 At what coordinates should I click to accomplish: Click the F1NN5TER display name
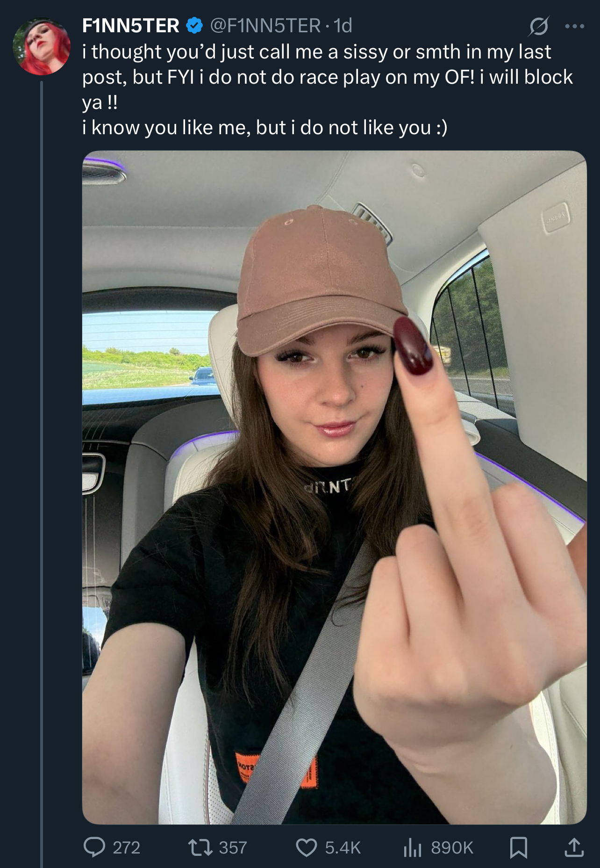pos(130,26)
